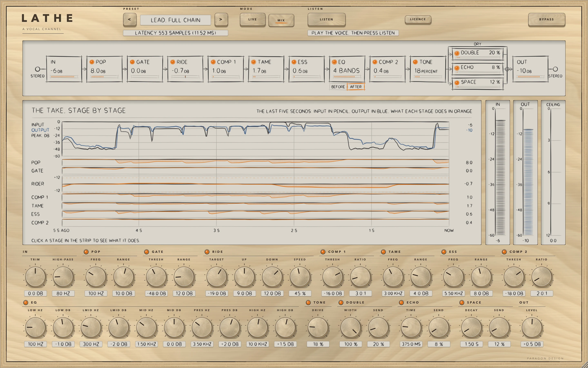The height and width of the screenshot is (368, 588).
Task: Toggle the DOUBLE send power light in the strip
Action: pyautogui.click(x=457, y=53)
